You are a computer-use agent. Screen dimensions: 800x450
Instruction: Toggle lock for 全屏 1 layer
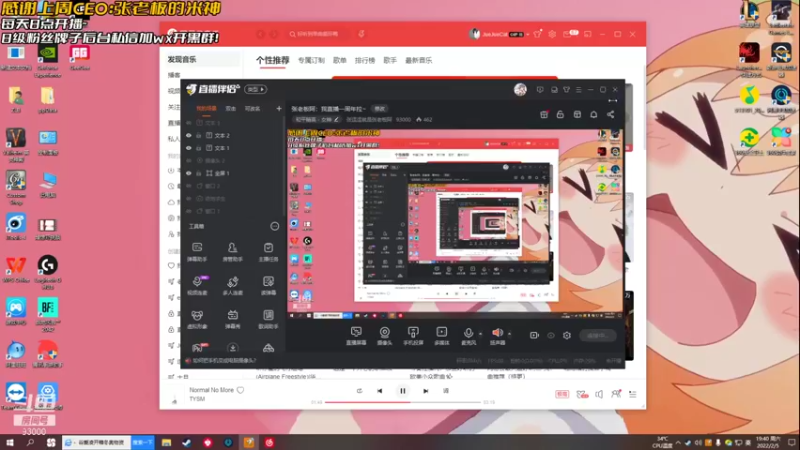tap(198, 173)
